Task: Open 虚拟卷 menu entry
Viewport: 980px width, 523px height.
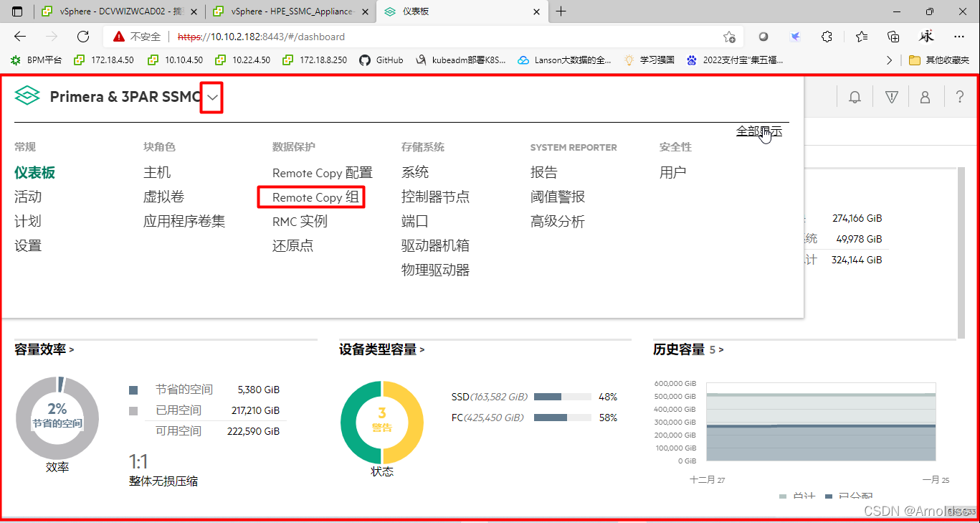Action: click(164, 197)
